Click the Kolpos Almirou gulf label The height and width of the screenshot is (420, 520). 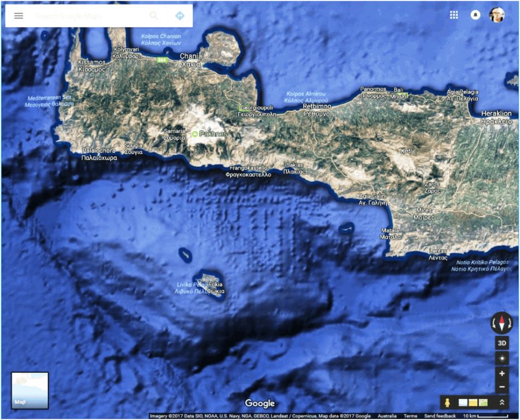(x=306, y=97)
